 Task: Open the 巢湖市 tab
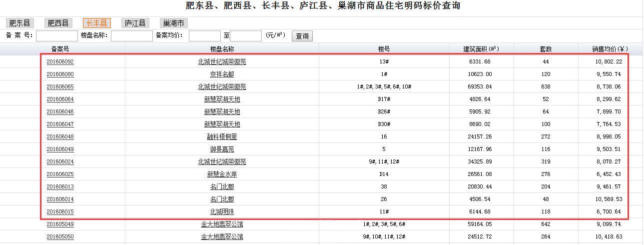pos(173,23)
